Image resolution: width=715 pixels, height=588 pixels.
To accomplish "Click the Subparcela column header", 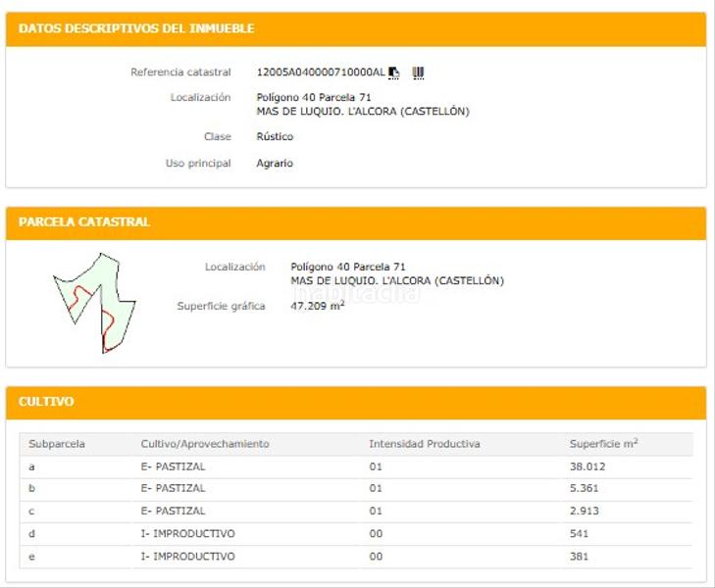I will point(57,444).
